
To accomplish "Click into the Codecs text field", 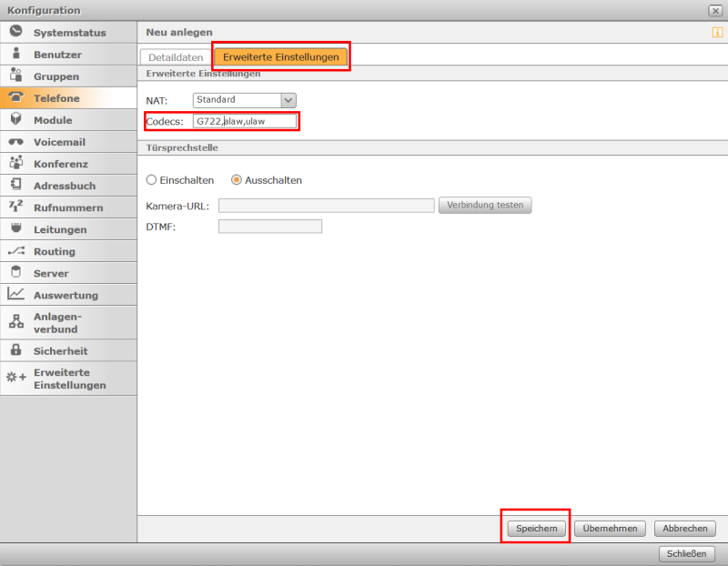I will pos(245,121).
